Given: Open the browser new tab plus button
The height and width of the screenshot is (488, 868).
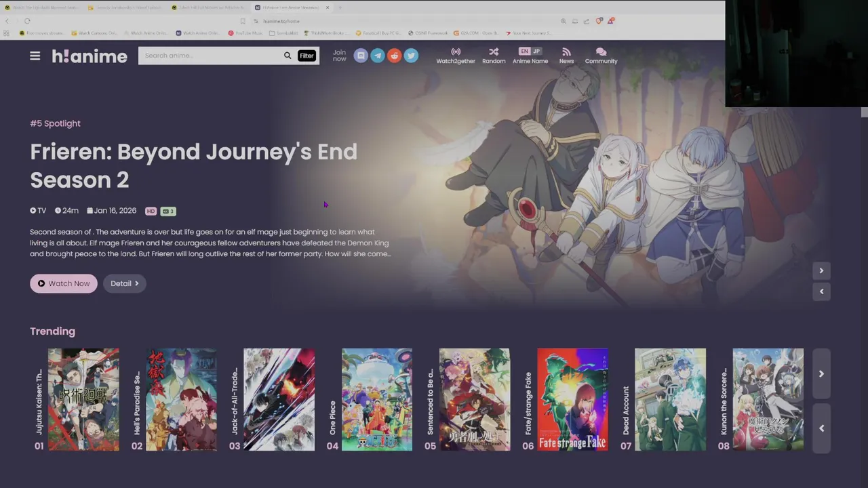Looking at the screenshot, I should [x=340, y=7].
